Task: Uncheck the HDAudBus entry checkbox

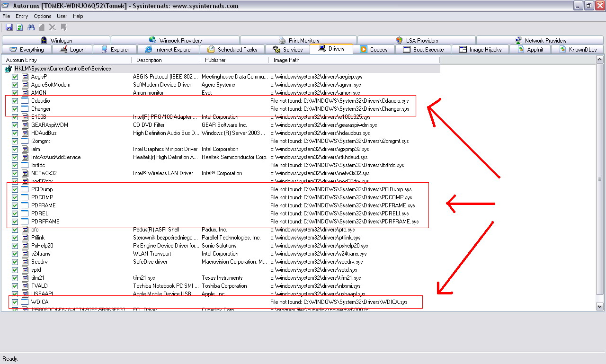Action: (15, 133)
